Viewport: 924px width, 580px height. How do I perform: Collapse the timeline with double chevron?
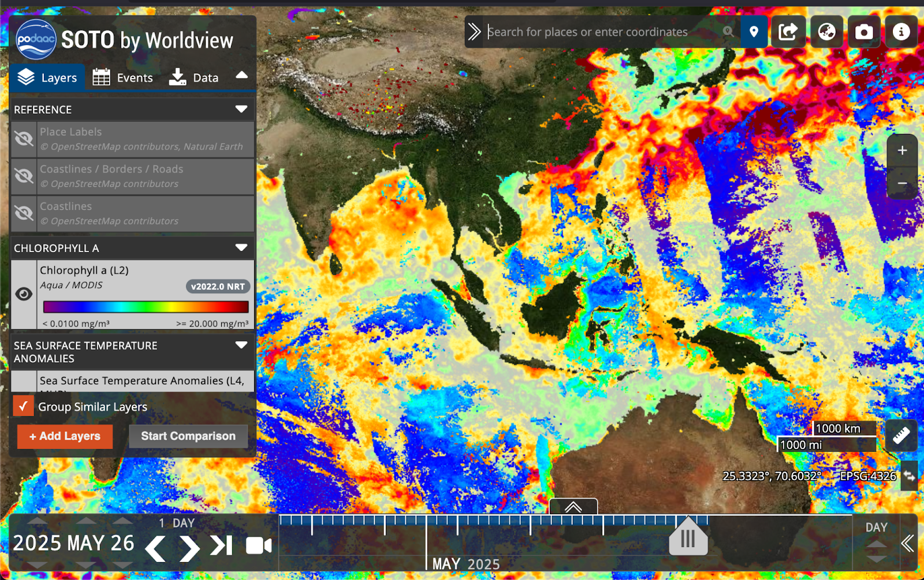point(908,543)
